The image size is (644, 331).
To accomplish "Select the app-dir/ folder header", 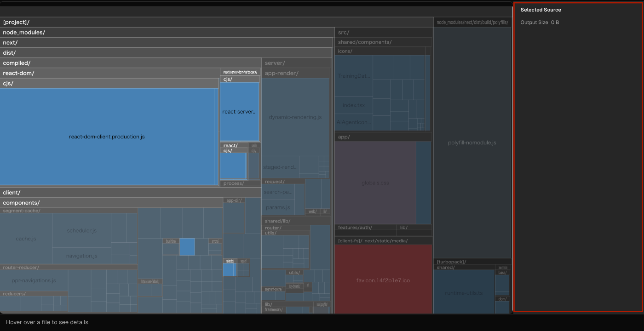I will pos(234,200).
